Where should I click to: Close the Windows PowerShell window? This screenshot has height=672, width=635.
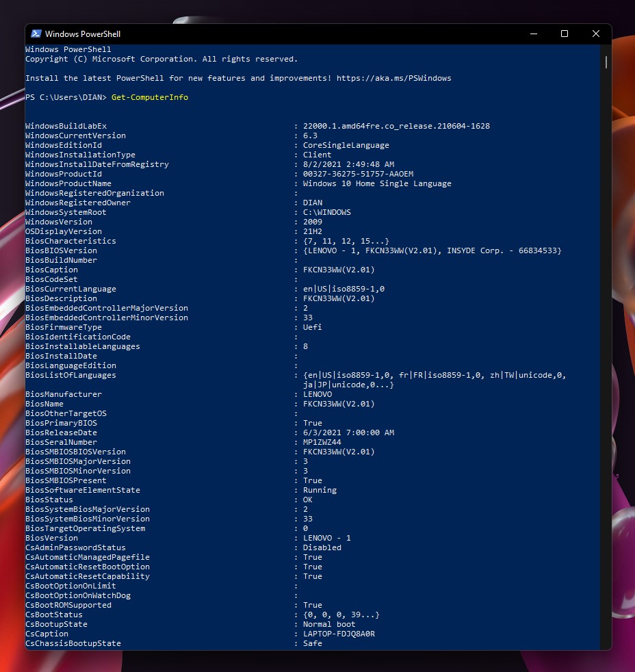tap(595, 34)
